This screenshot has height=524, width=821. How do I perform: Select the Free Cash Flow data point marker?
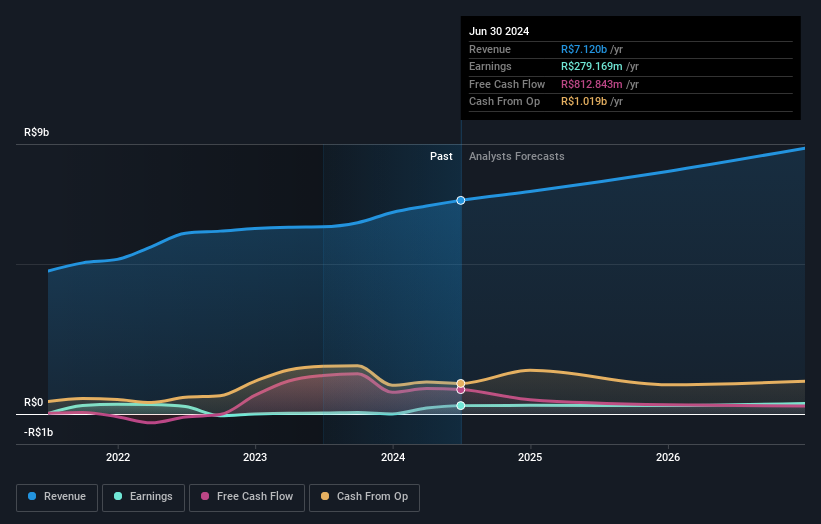tap(461, 390)
